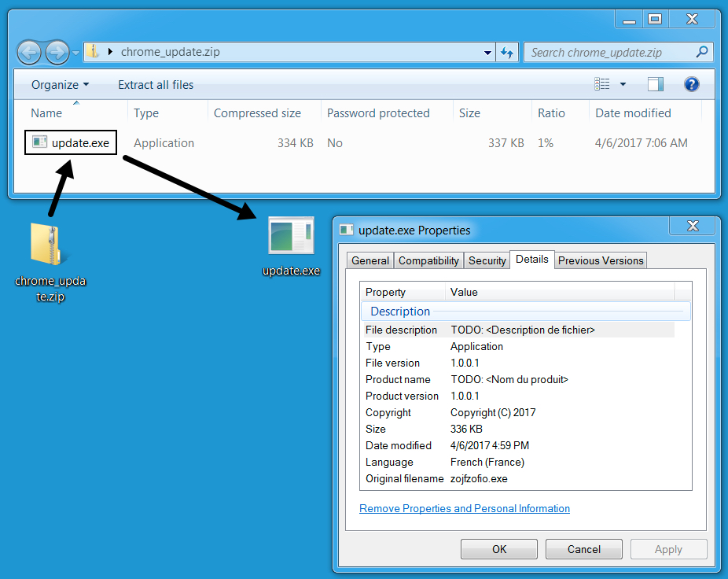Switch to the Security tab
Image resolution: width=728 pixels, height=579 pixels.
[487, 260]
